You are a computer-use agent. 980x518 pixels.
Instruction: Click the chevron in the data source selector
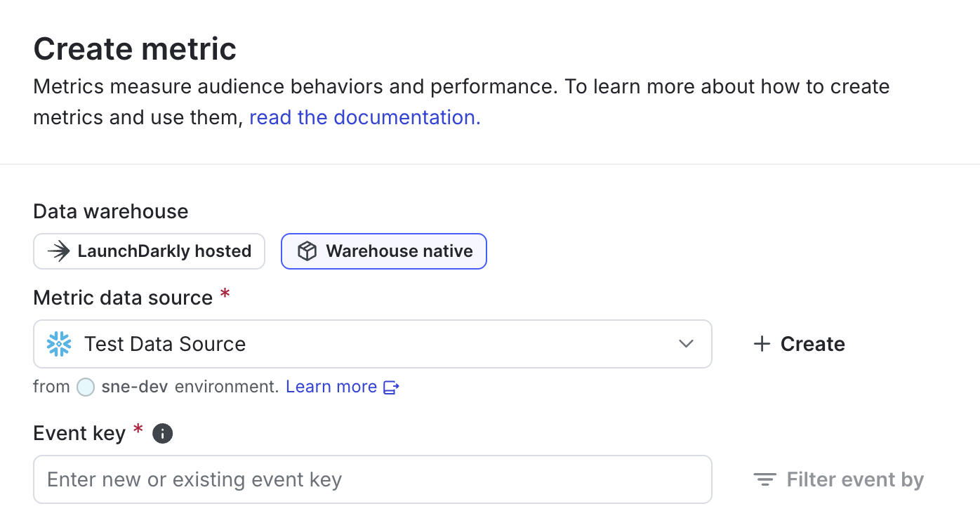click(x=684, y=344)
